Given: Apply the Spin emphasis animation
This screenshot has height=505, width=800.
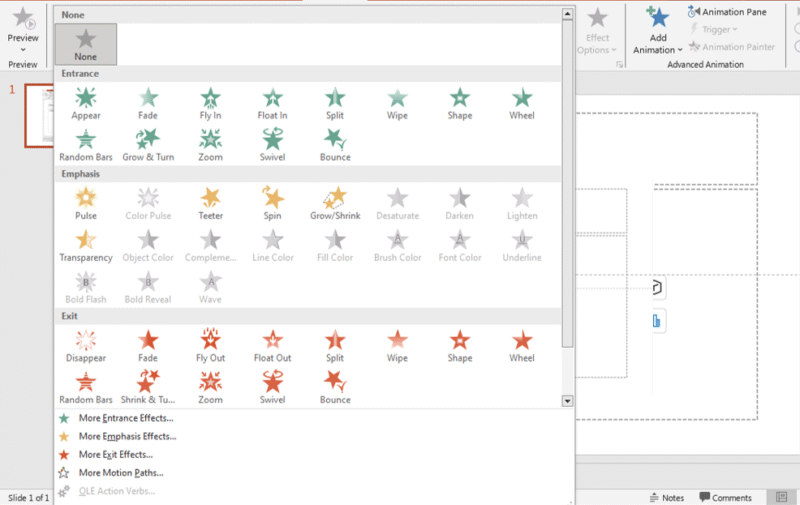Looking at the screenshot, I should coord(273,204).
